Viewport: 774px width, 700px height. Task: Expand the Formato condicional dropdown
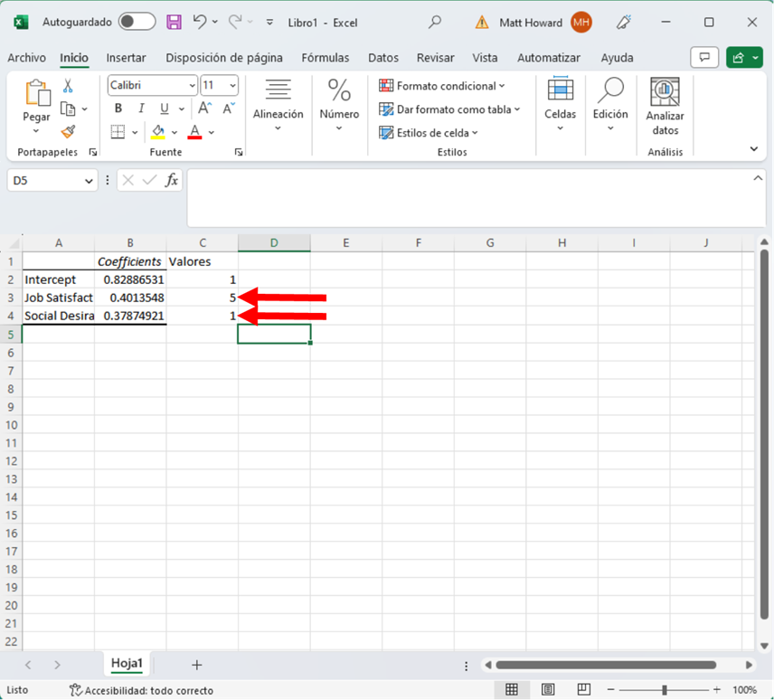[442, 86]
